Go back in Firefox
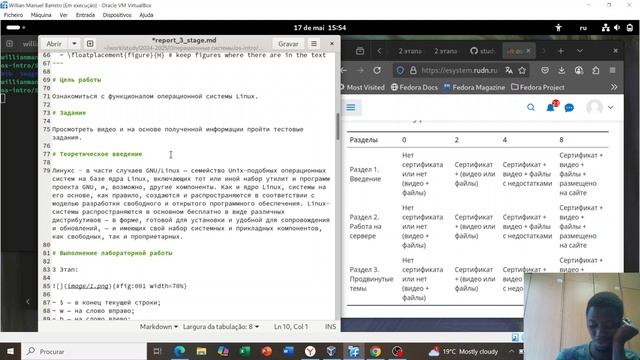The image size is (640, 360). (344, 70)
